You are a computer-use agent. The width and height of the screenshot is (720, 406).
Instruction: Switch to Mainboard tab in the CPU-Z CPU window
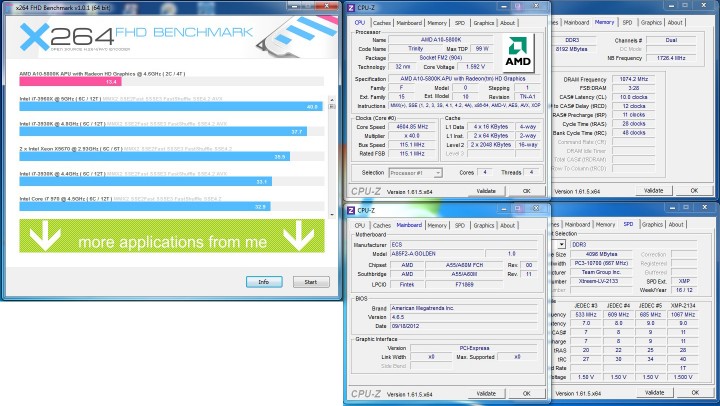409,23
